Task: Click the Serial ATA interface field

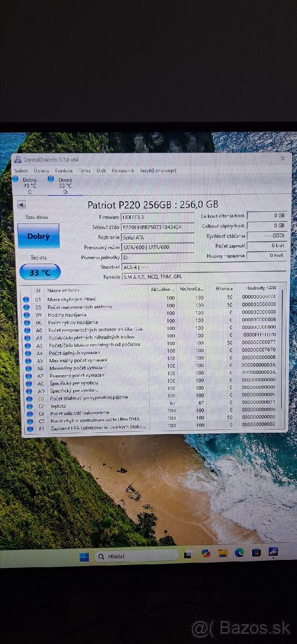Action: (x=158, y=237)
